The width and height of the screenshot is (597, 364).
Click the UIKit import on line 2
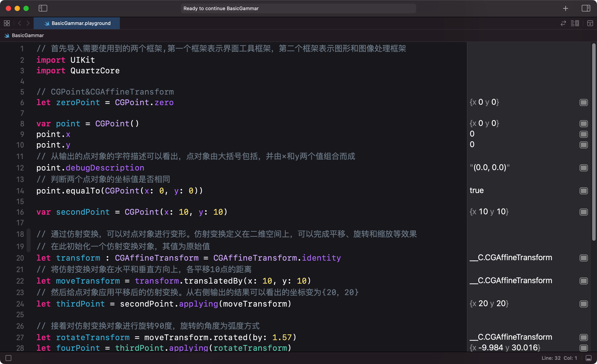[x=83, y=60]
